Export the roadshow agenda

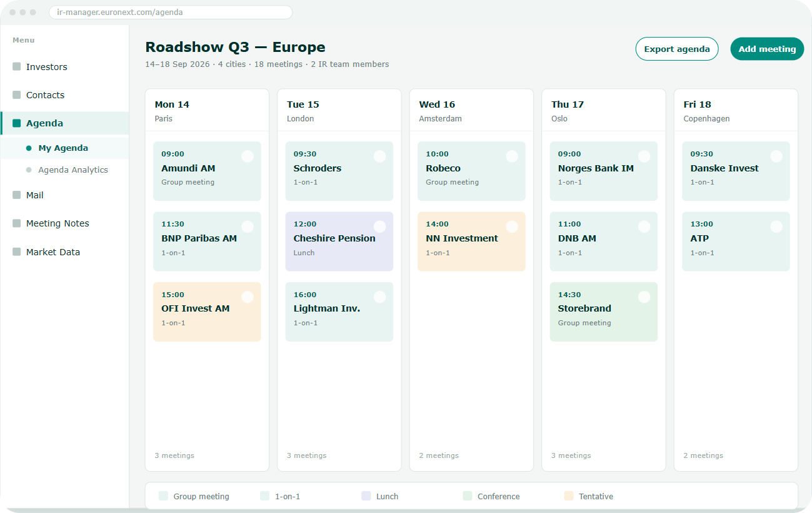677,49
